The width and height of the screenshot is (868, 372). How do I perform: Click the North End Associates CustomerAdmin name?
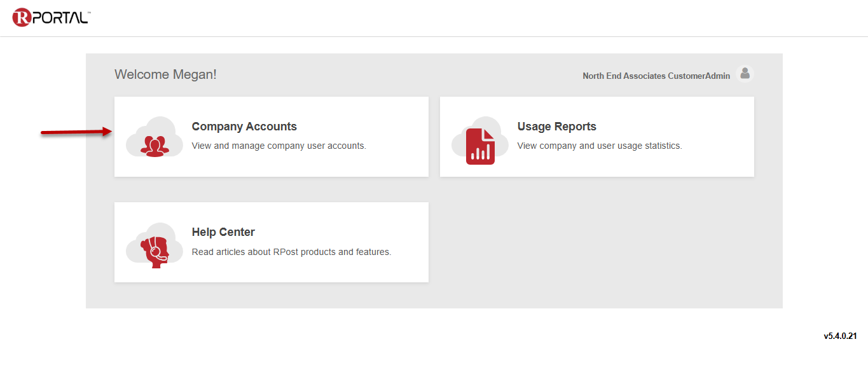pyautogui.click(x=656, y=76)
